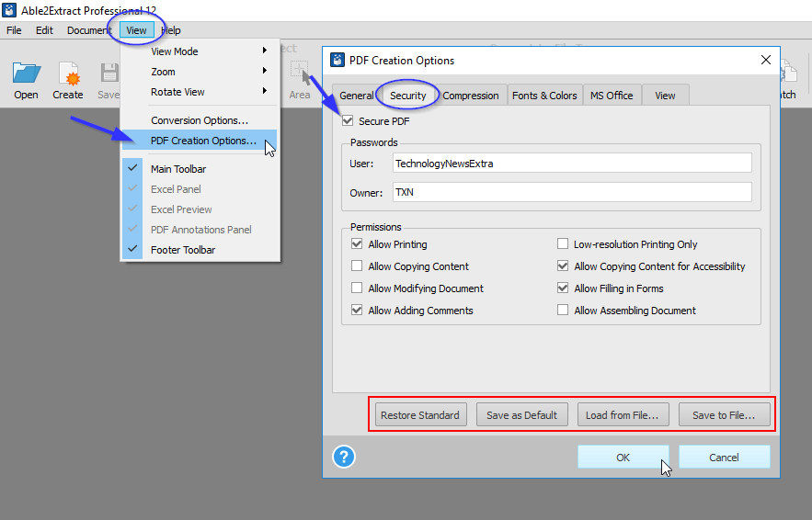Click the Open folder toolbar icon

(x=27, y=73)
